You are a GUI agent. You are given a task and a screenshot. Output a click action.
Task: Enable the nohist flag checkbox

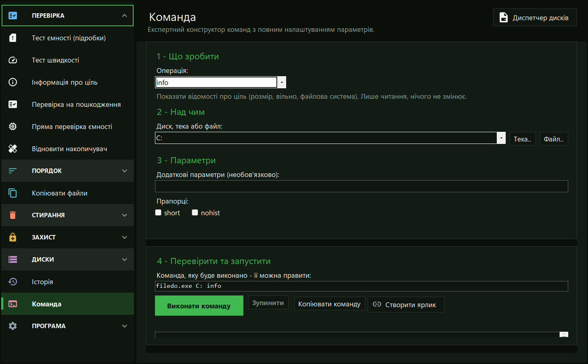click(195, 212)
